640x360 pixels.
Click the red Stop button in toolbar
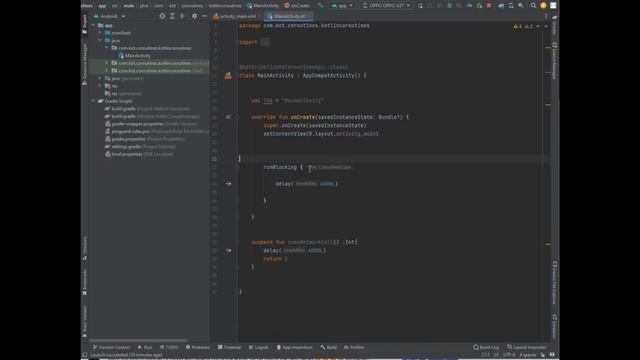point(489,6)
